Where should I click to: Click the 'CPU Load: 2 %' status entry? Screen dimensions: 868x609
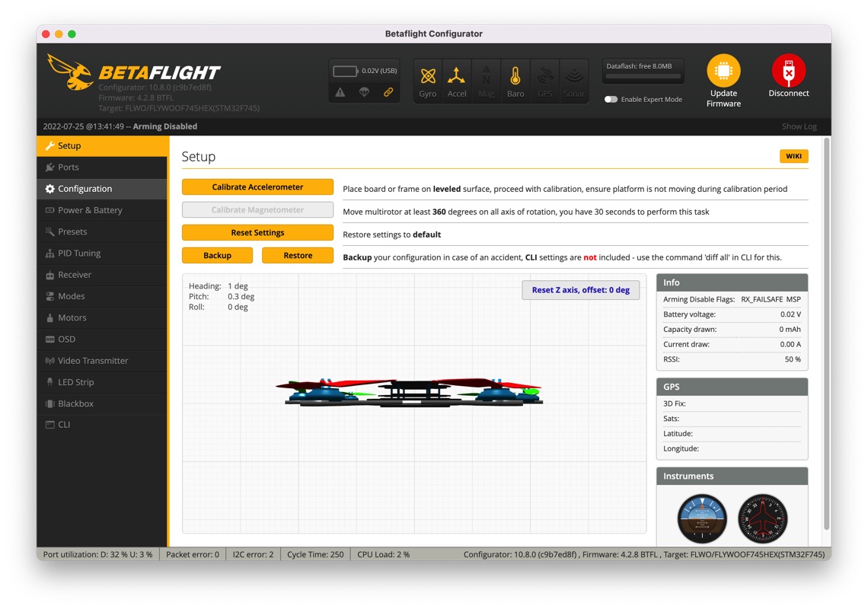coord(384,554)
